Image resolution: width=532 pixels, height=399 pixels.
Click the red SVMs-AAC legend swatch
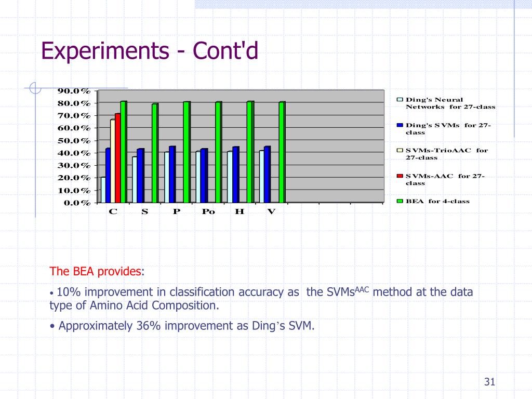tap(400, 176)
